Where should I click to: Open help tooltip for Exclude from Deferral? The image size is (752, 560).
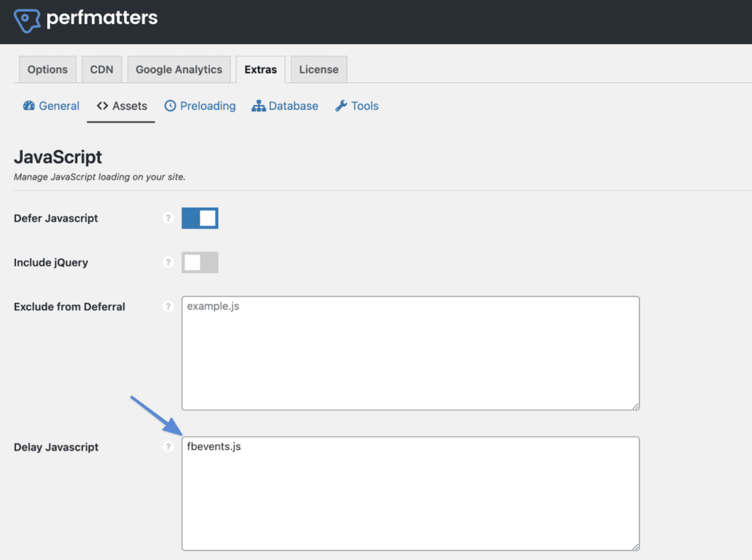[x=168, y=307]
